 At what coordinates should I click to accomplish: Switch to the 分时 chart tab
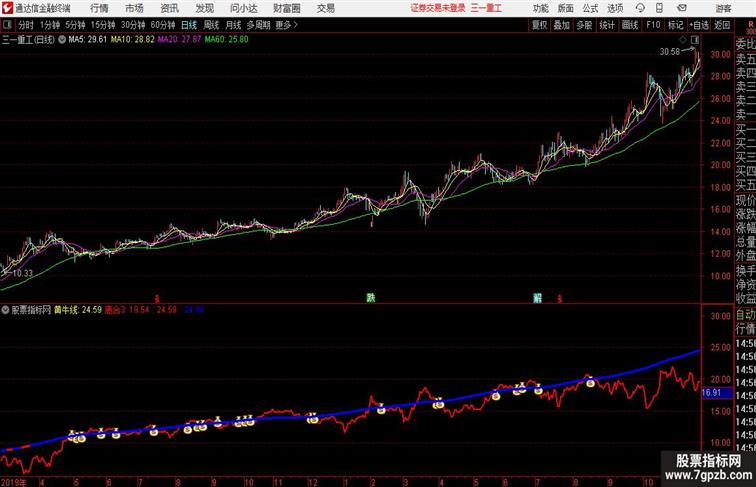26,25
